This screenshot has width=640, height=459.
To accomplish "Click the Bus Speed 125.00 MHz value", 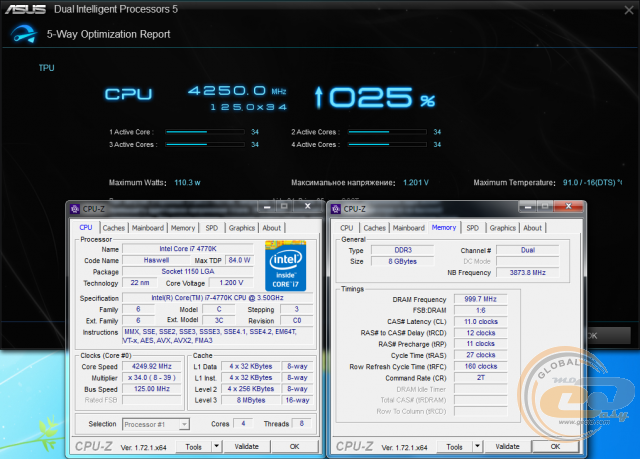I will (152, 389).
